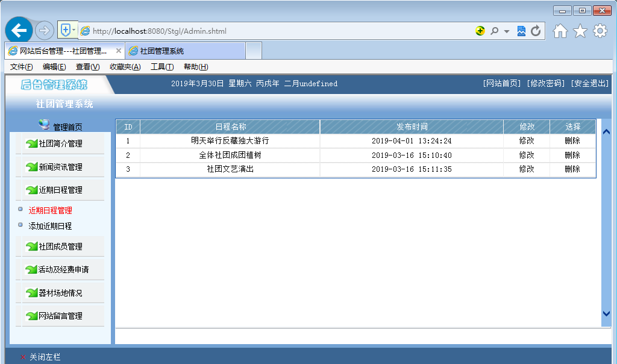This screenshot has width=617, height=364.
Task: Switch to the 社团管理系统 tab
Action: pyautogui.click(x=185, y=51)
